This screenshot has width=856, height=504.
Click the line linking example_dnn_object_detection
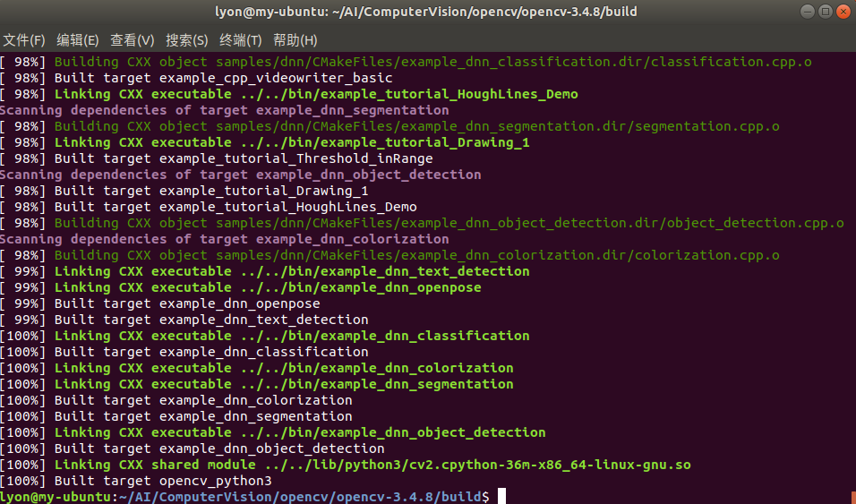[x=273, y=432]
